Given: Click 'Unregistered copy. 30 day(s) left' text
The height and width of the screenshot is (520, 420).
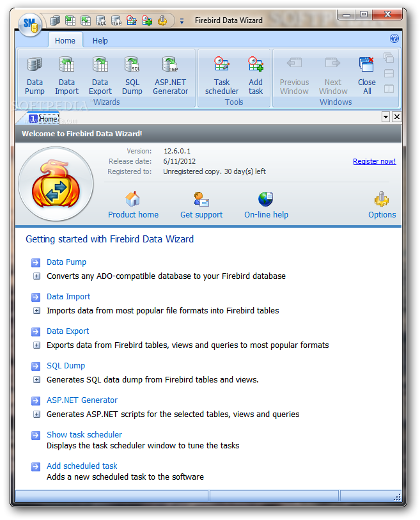Looking at the screenshot, I should (214, 171).
